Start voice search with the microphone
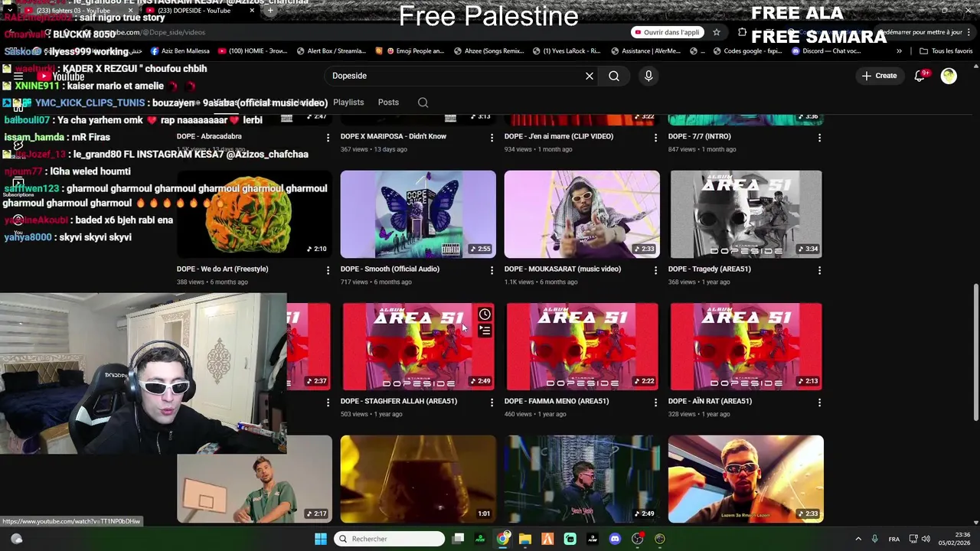The width and height of the screenshot is (980, 551). pyautogui.click(x=648, y=76)
